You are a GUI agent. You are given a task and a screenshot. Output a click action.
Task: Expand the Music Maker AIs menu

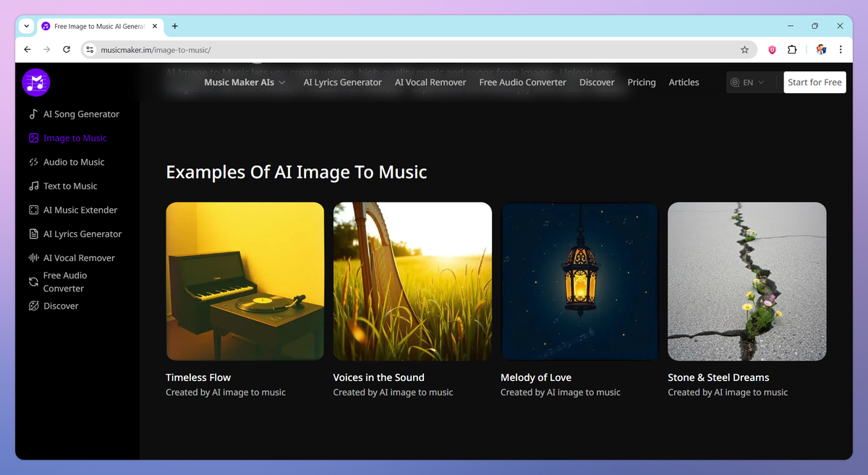(x=239, y=82)
